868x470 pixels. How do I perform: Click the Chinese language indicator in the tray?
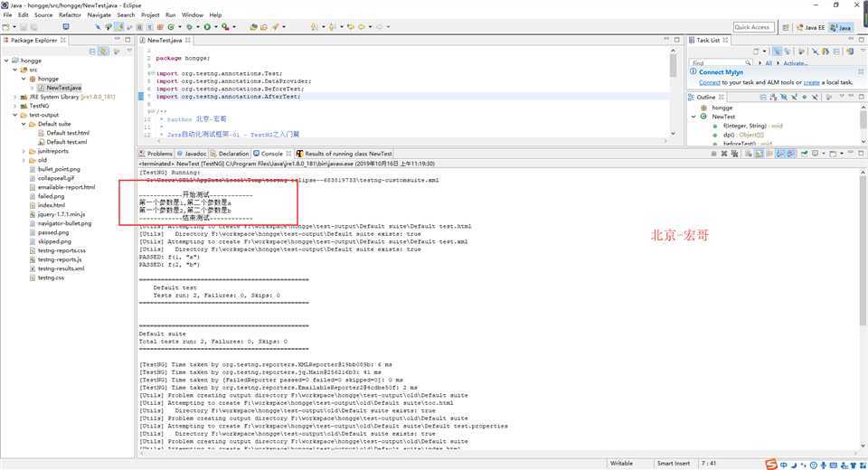[x=783, y=465]
